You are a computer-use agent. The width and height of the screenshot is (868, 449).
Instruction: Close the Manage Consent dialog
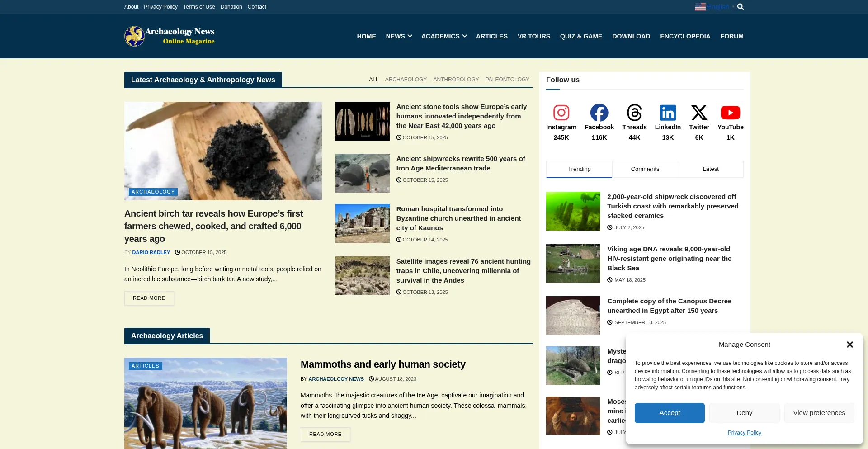(849, 345)
